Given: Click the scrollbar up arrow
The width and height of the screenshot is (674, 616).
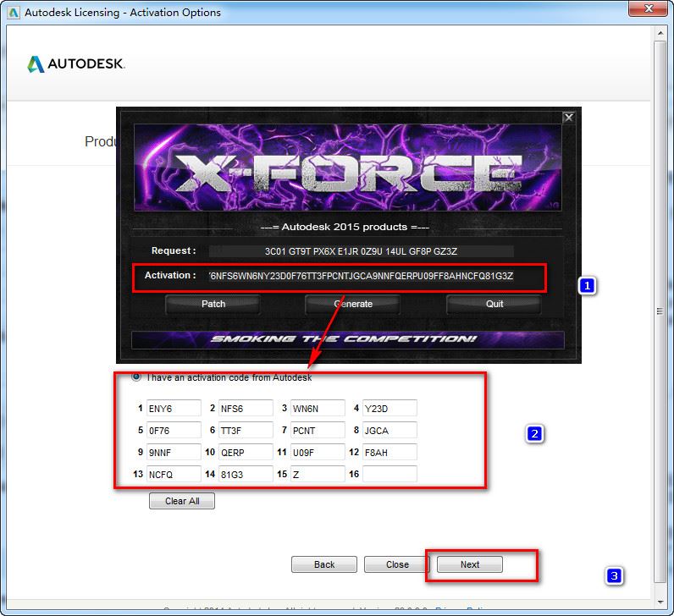Looking at the screenshot, I should click(x=660, y=33).
